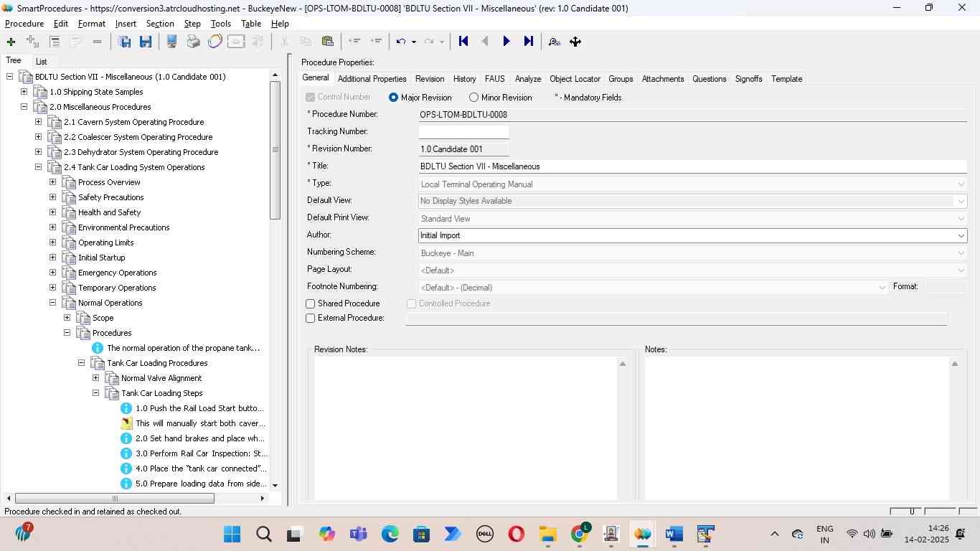Click into the Title field
This screenshot has height=551, width=980.
click(x=692, y=166)
